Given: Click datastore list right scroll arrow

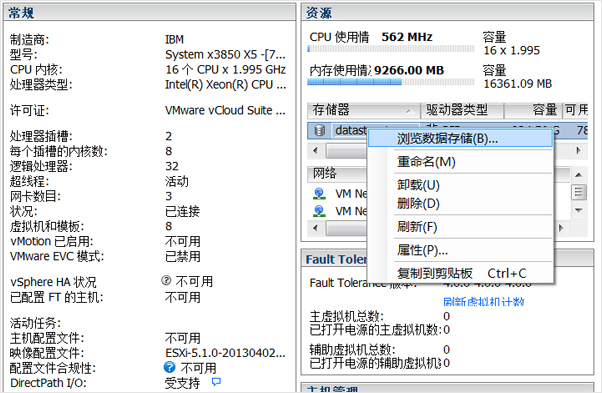Looking at the screenshot, I should pyautogui.click(x=579, y=150).
